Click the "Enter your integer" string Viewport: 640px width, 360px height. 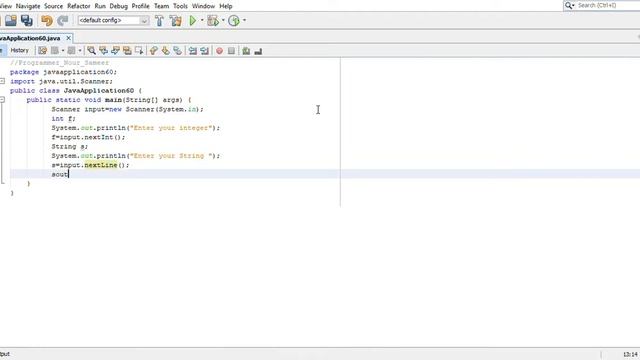pyautogui.click(x=171, y=128)
